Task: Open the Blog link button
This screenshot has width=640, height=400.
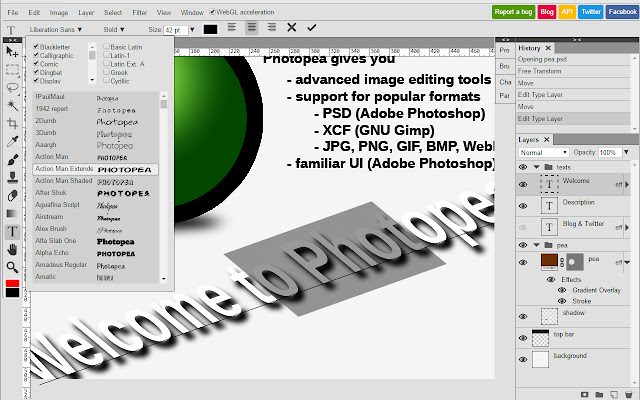Action: pos(547,12)
